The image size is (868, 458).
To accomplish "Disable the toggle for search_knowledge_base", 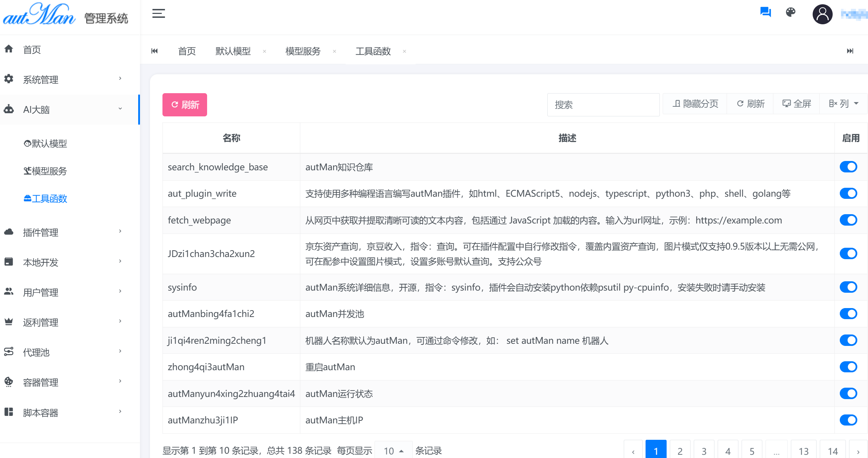I will click(849, 167).
